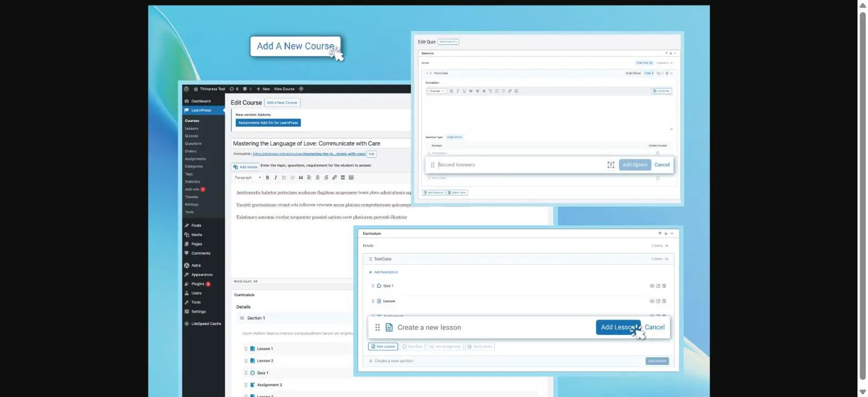The width and height of the screenshot is (868, 397).
Task: Align text right in Edit Course editor
Action: [326, 178]
